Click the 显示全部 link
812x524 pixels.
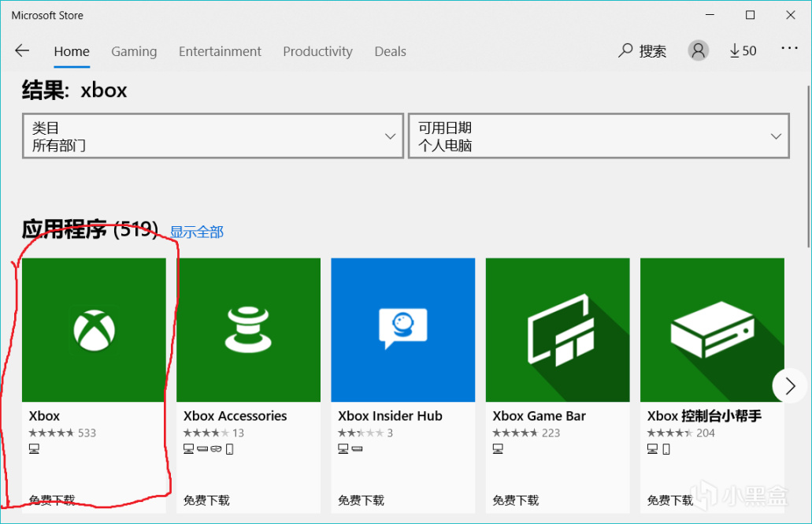[x=197, y=232]
